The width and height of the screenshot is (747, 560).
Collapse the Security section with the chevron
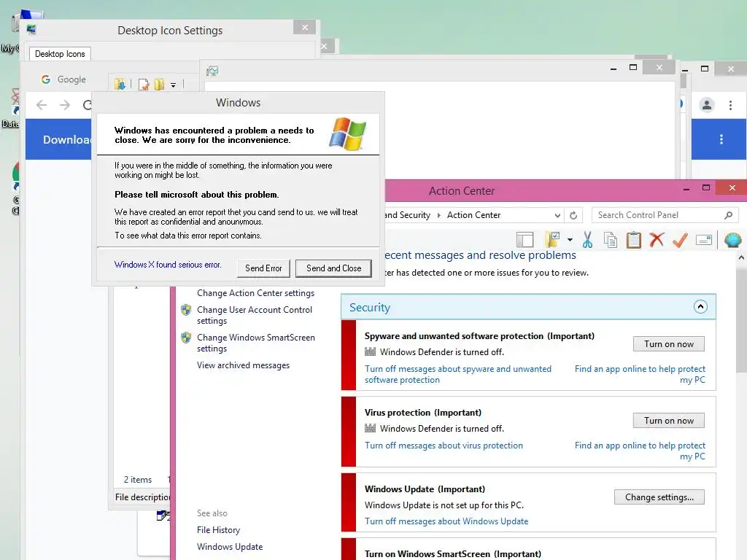click(x=700, y=307)
